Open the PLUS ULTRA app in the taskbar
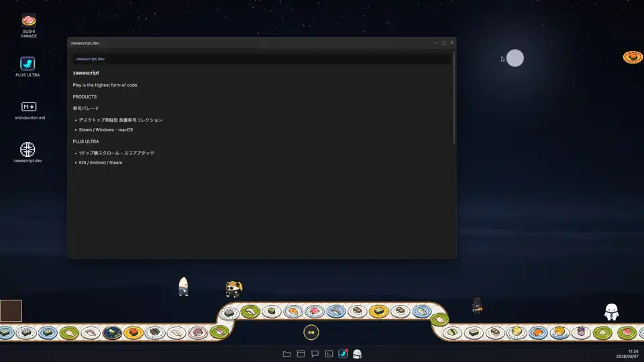644x362 pixels. coord(343,353)
